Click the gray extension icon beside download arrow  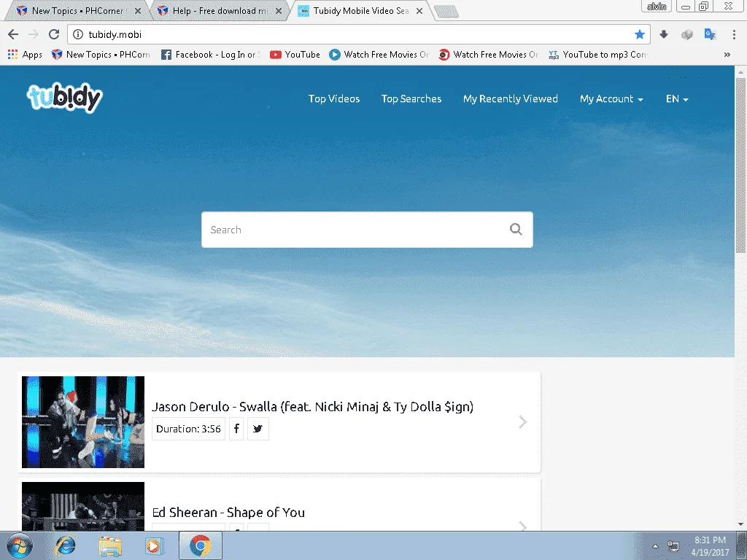[686, 34]
